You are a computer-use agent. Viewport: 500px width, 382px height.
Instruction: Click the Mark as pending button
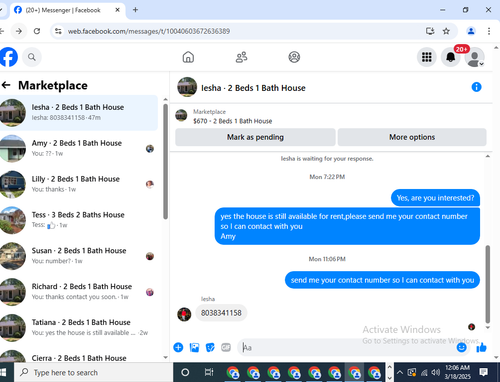click(x=255, y=137)
